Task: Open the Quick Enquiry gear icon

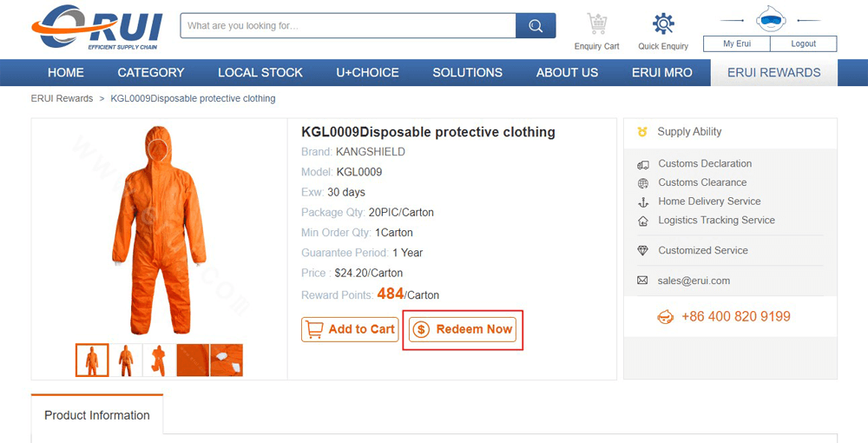Action: [663, 23]
